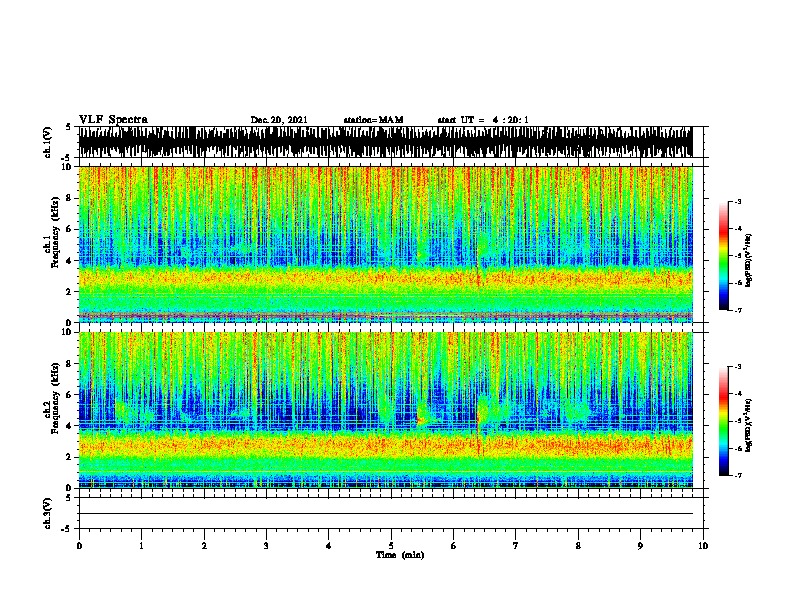Click the ch.2 colorbar log(PSD) label
Screen dimensions: 792x612
click(749, 425)
